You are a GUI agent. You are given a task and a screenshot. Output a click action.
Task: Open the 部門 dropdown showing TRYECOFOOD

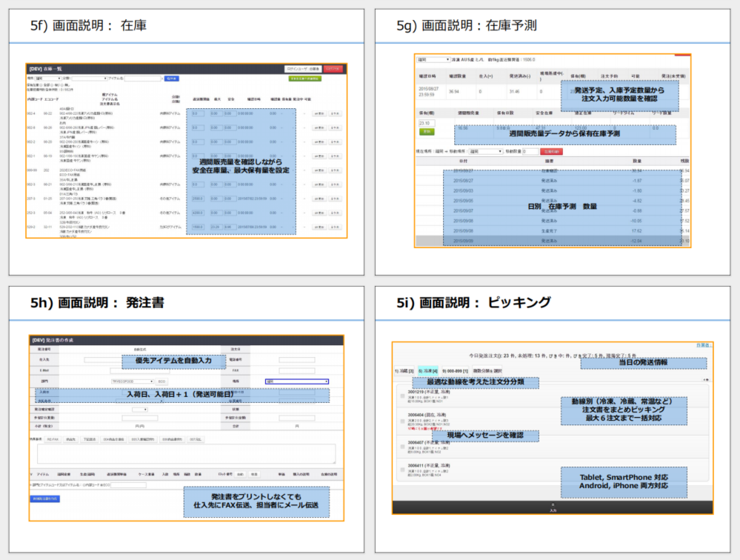pyautogui.click(x=132, y=381)
